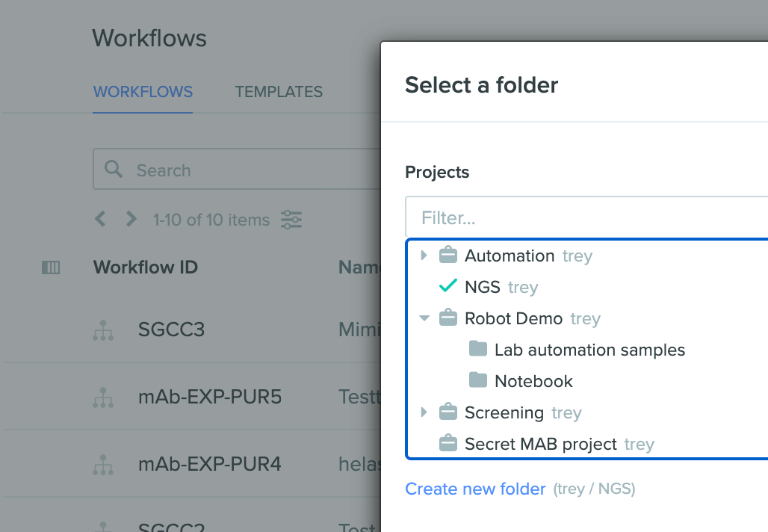Screen dimensions: 768x532
Task: Click the Select a folder dialog title
Action: pos(481,85)
